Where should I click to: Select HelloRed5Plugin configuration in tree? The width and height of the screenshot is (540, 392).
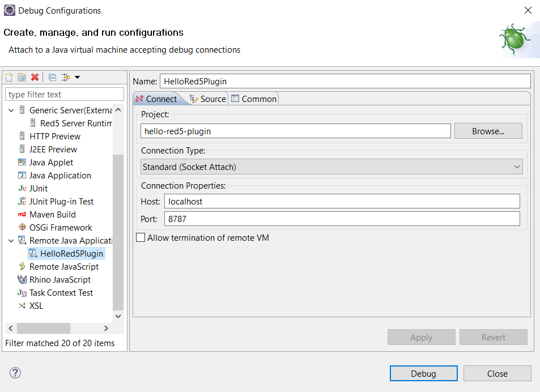pyautogui.click(x=71, y=254)
